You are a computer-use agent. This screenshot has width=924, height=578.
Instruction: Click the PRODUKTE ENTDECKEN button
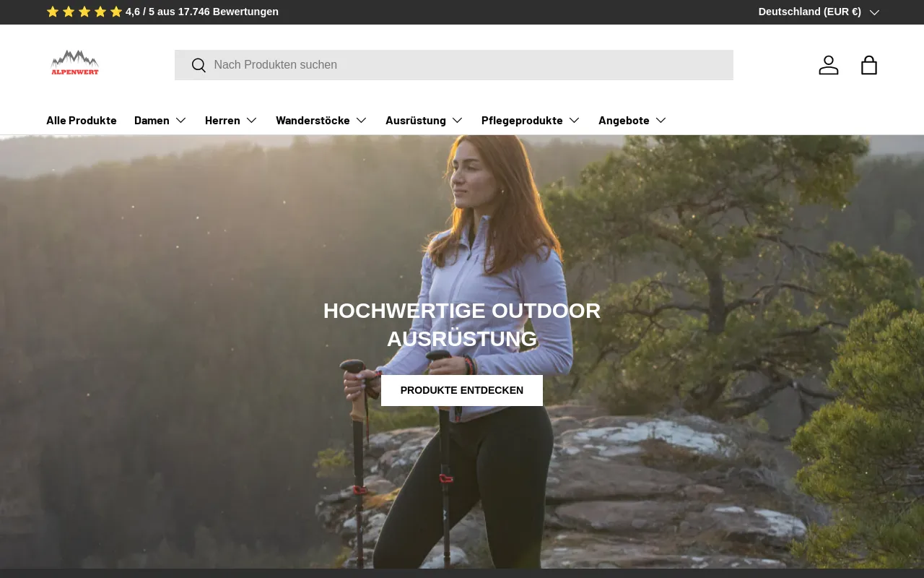(x=461, y=390)
